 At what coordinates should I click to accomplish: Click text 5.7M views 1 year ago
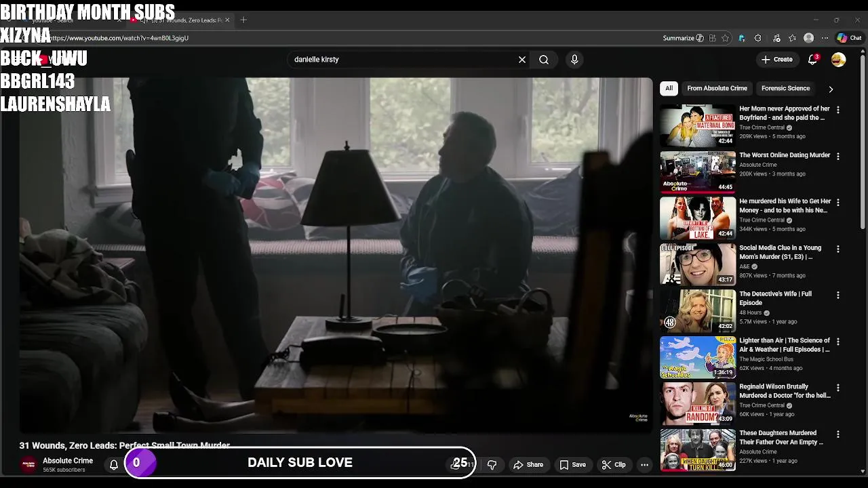click(x=768, y=322)
